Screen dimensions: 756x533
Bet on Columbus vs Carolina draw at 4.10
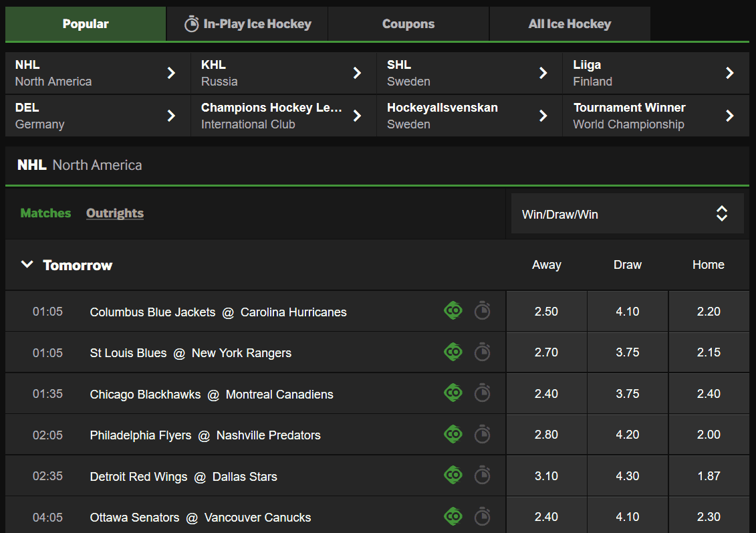tap(627, 311)
